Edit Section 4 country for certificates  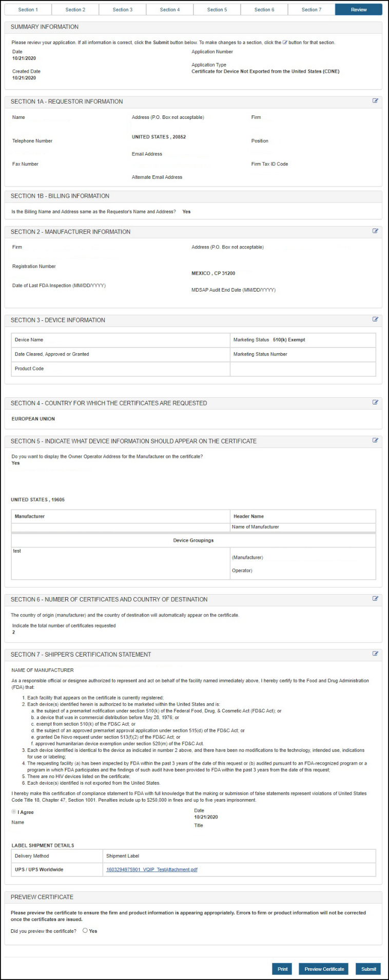pos(375,402)
